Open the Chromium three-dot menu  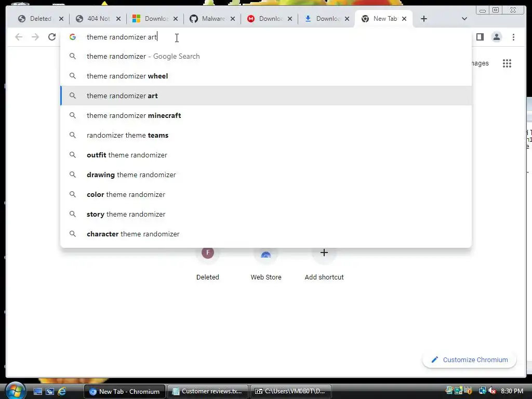513,37
